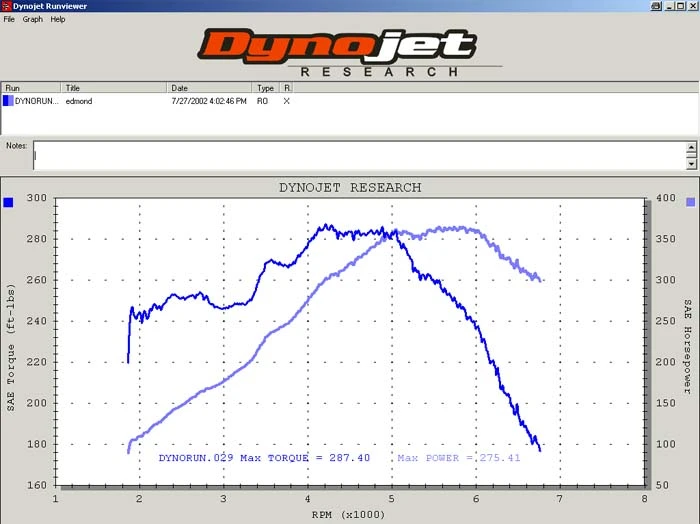The height and width of the screenshot is (524, 700).
Task: Sort by the Date column header
Action: point(209,87)
